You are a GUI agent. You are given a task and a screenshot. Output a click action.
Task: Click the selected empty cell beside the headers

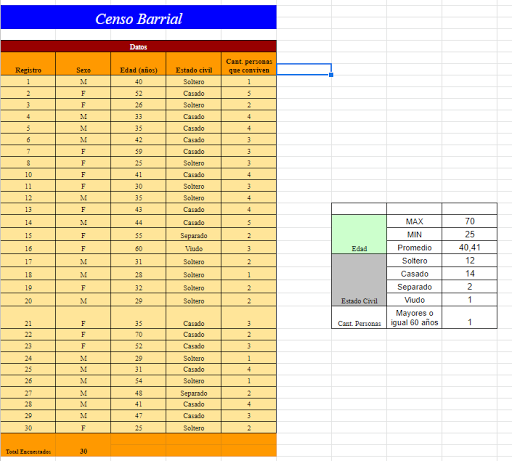(x=304, y=69)
